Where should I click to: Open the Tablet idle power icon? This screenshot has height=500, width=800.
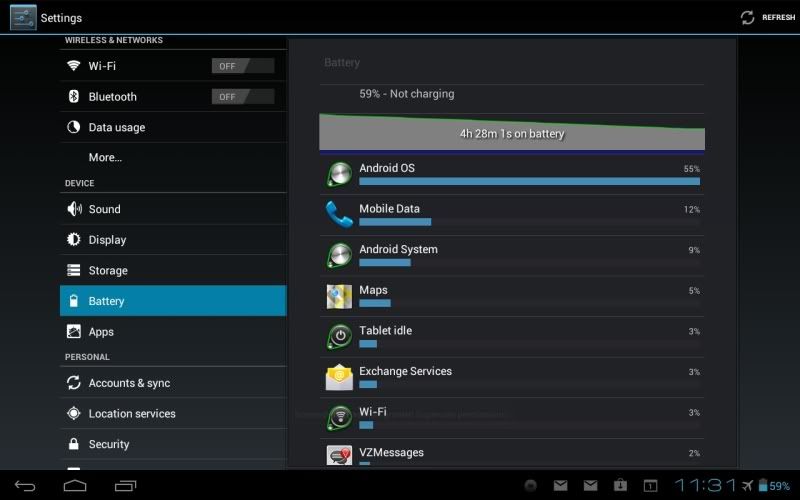pyautogui.click(x=339, y=337)
